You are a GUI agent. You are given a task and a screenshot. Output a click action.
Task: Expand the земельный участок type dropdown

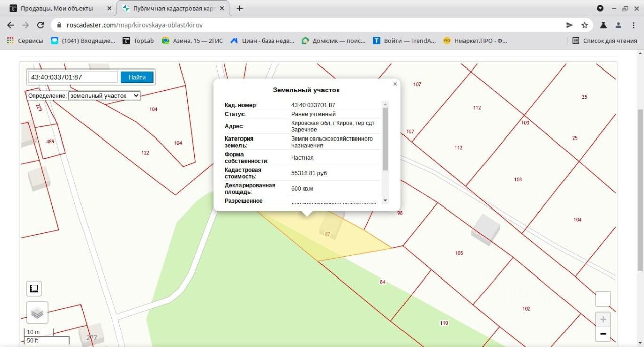[x=104, y=95]
